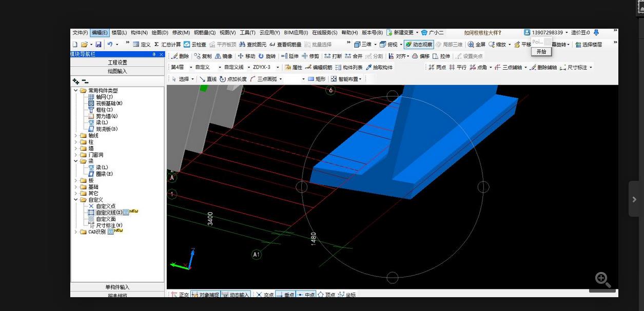The width and height of the screenshot is (644, 311).
Task: Click 选择楼层 (select floor)
Action: pyautogui.click(x=589, y=45)
